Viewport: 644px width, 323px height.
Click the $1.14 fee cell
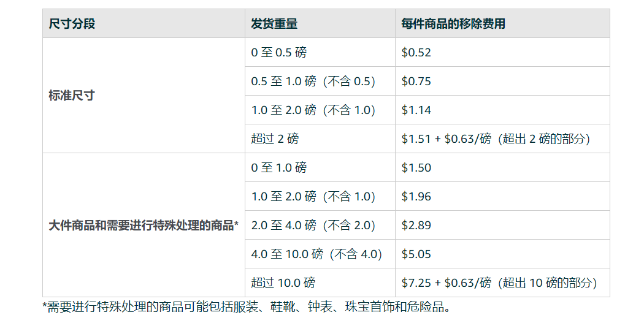tap(416, 110)
